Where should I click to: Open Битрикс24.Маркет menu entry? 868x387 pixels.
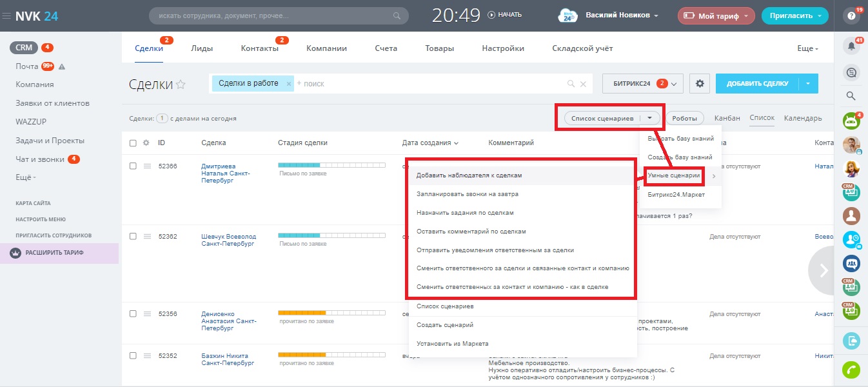pos(680,194)
